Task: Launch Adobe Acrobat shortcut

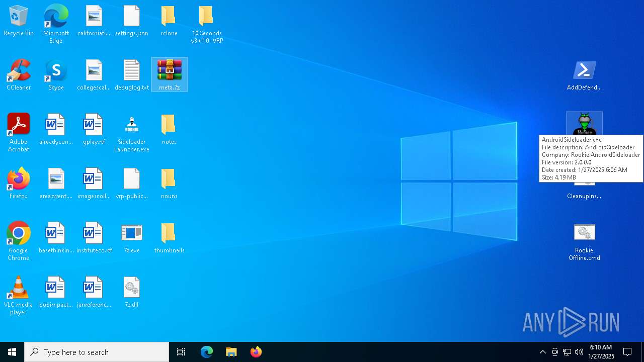Action: 19,133
